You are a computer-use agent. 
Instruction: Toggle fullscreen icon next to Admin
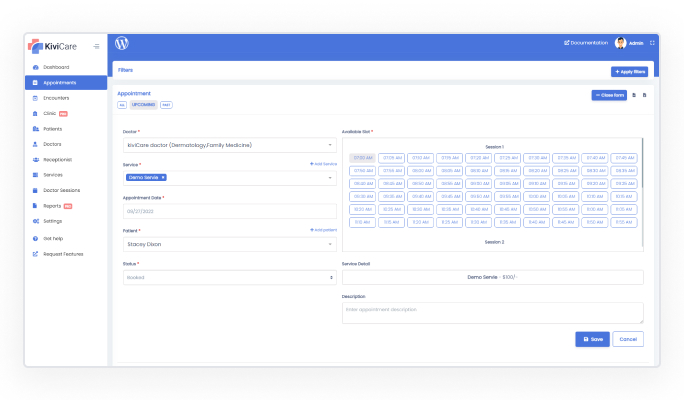652,43
